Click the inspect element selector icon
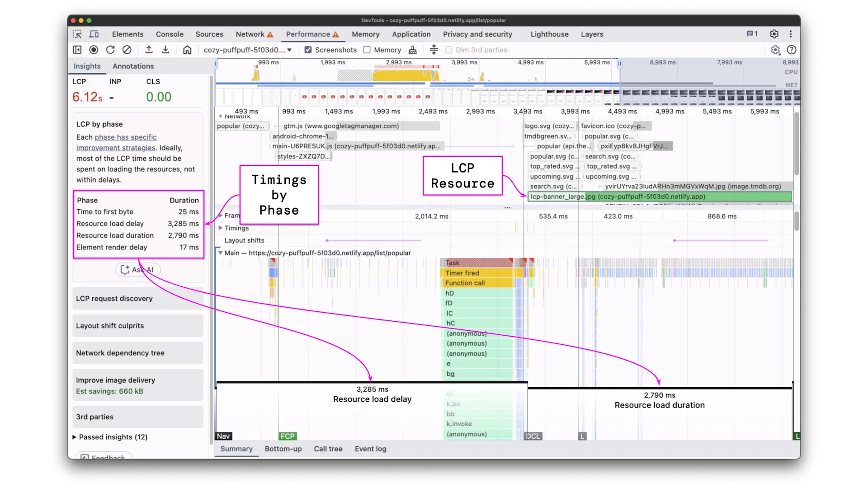 coord(77,34)
